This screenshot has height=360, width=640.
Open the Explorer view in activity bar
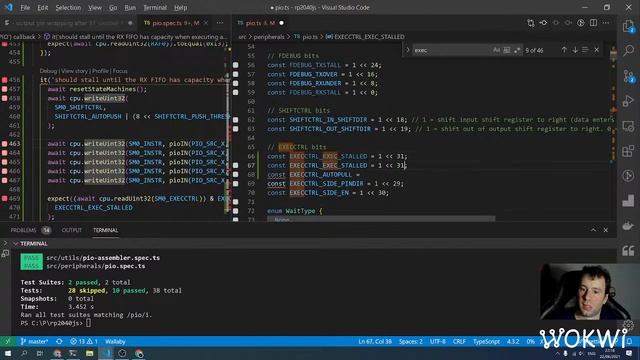629,27
